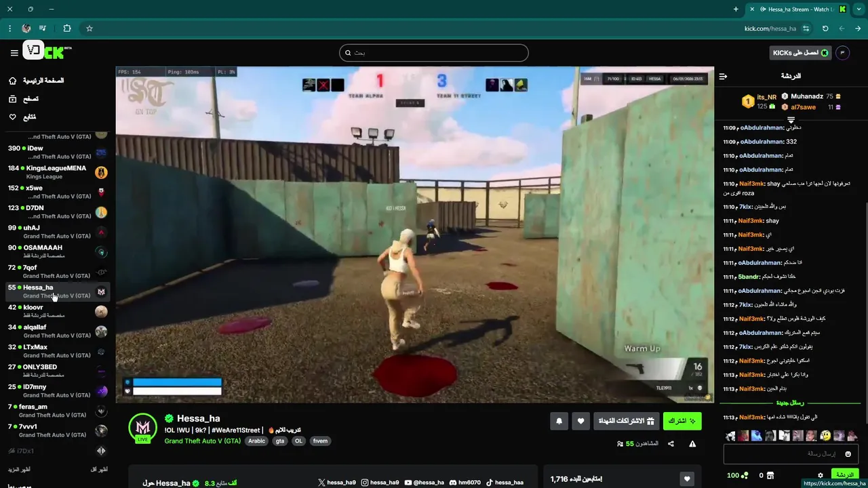Click the green Subscribe button
This screenshot has height=488, width=868.
(x=682, y=421)
